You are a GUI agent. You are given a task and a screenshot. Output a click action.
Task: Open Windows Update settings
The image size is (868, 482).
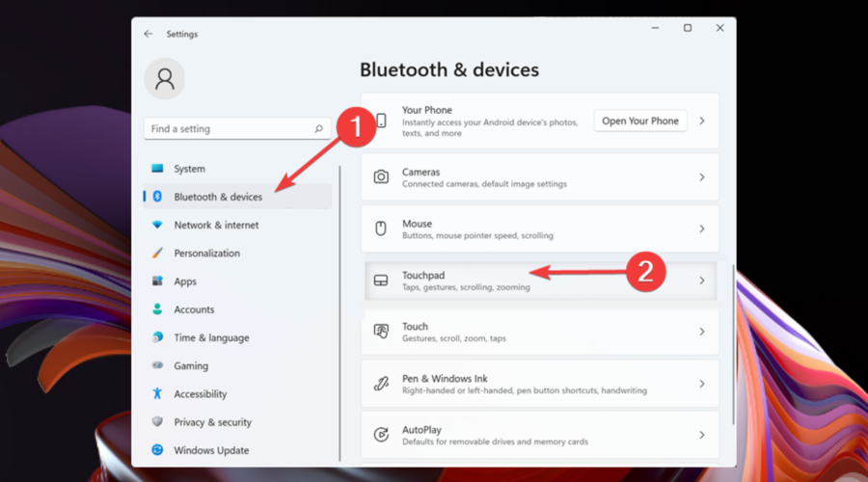coord(237,450)
